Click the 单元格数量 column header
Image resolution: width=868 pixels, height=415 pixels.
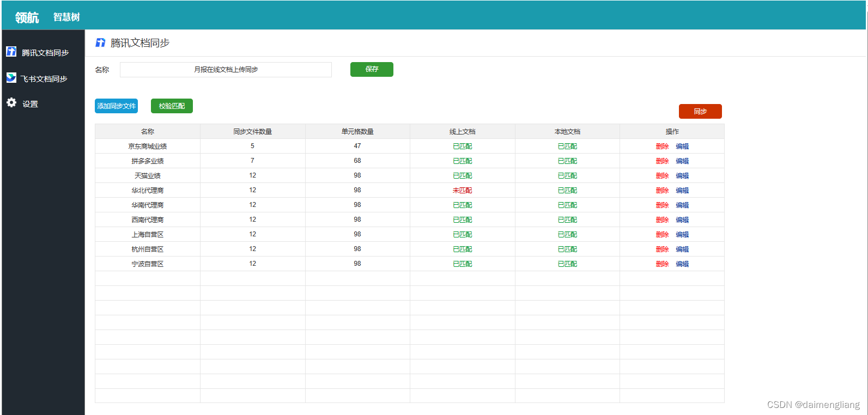coord(357,132)
